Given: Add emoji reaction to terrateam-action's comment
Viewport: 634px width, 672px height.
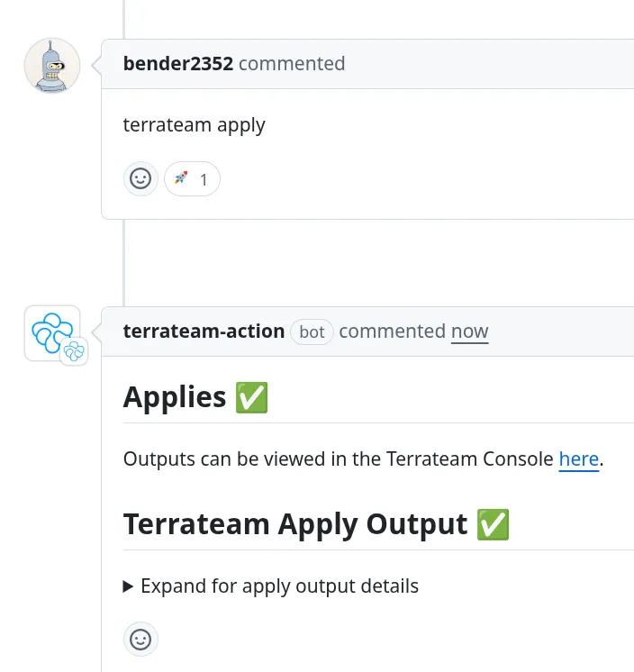Looking at the screenshot, I should (140, 640).
